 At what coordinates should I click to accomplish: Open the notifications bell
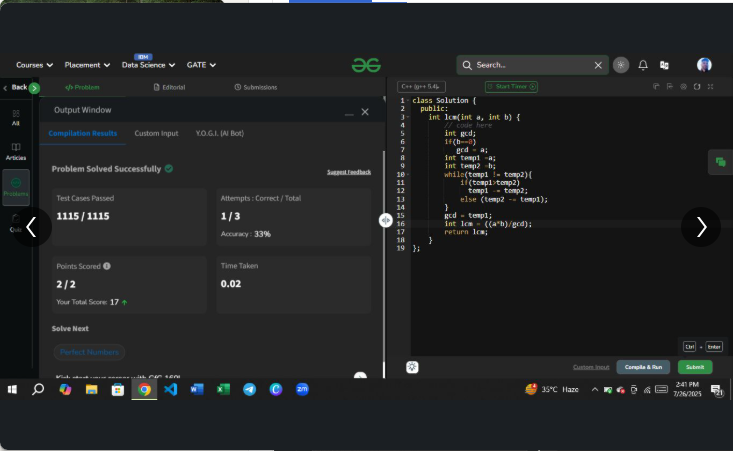pos(643,65)
